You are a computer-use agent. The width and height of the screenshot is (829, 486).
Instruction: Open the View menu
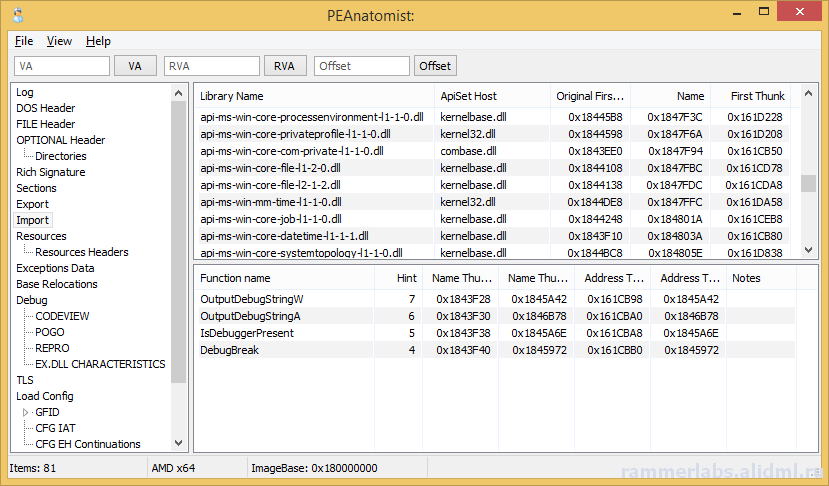pyautogui.click(x=59, y=41)
